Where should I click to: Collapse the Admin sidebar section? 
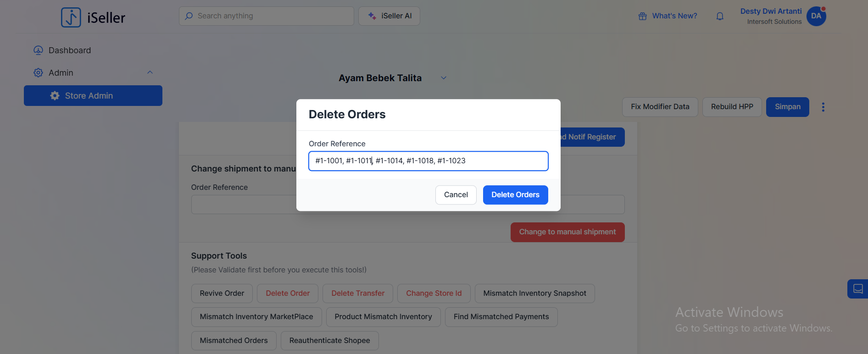(150, 72)
